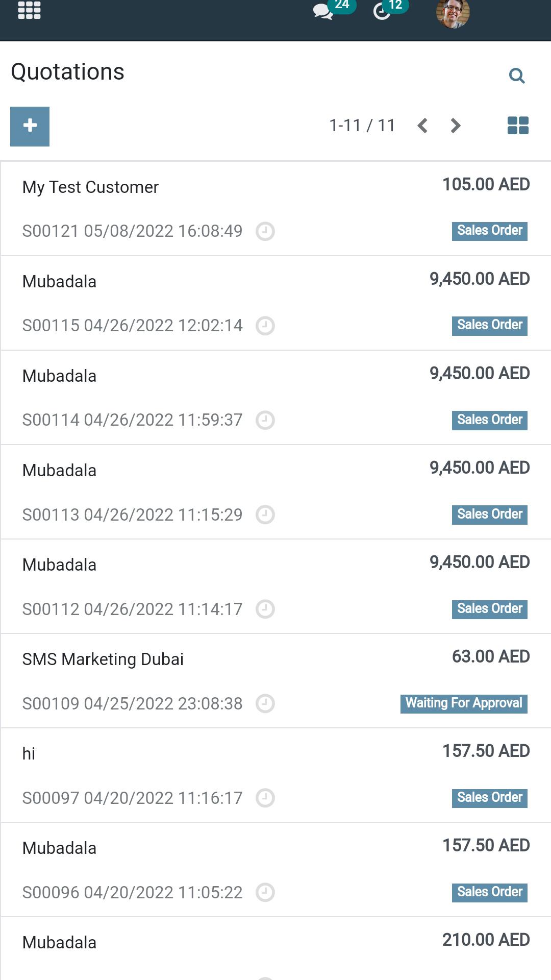This screenshot has width=551, height=980.
Task: Open activity clock for order S00109
Action: 265,703
